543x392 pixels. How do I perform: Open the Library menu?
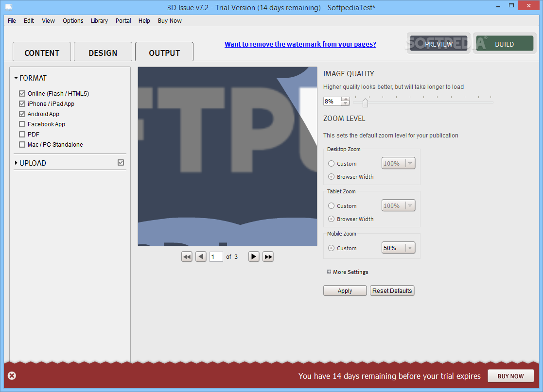pos(99,21)
